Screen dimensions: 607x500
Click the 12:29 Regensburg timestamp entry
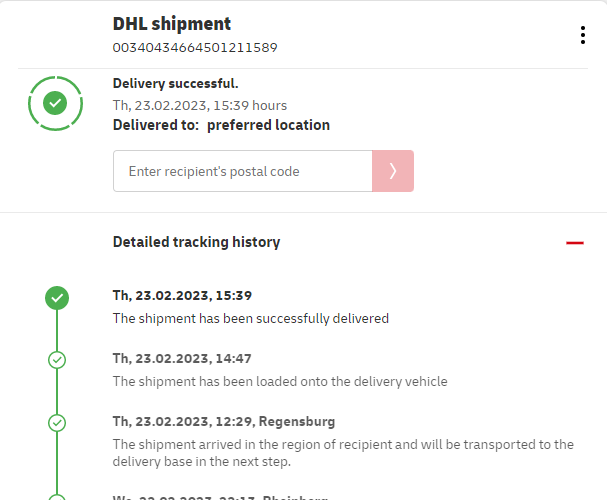[x=224, y=421]
